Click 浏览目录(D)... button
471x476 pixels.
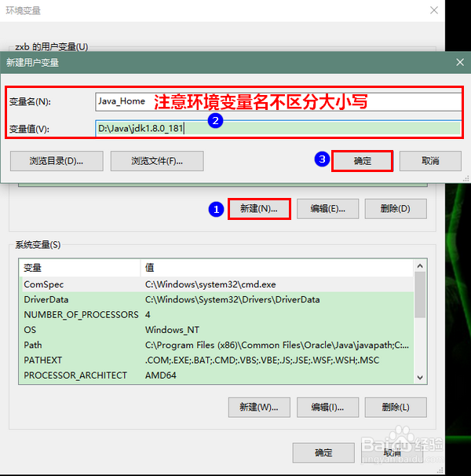click(x=57, y=161)
